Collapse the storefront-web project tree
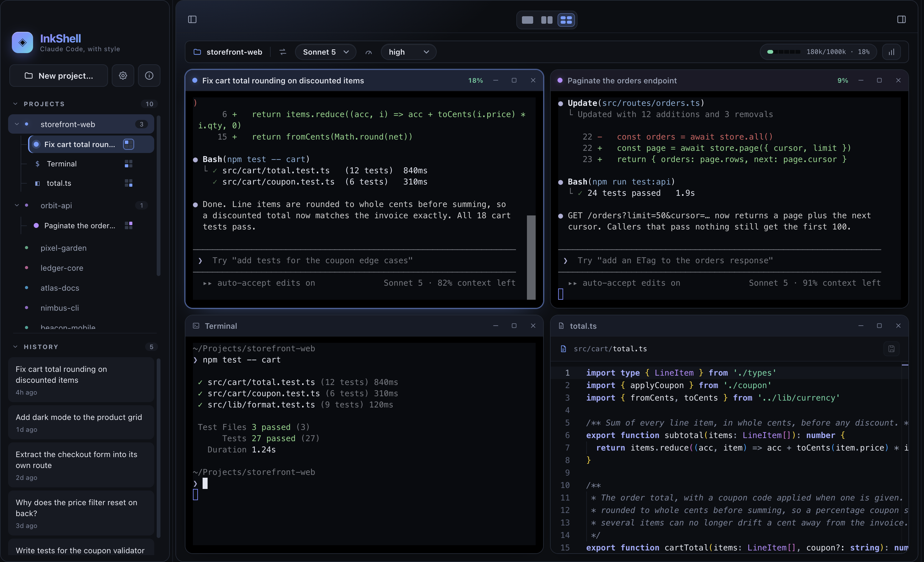The height and width of the screenshot is (562, 924). (x=17, y=124)
